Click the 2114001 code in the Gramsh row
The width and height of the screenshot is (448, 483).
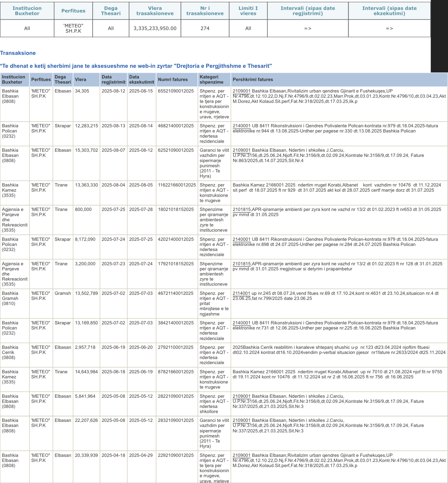pyautogui.click(x=241, y=293)
